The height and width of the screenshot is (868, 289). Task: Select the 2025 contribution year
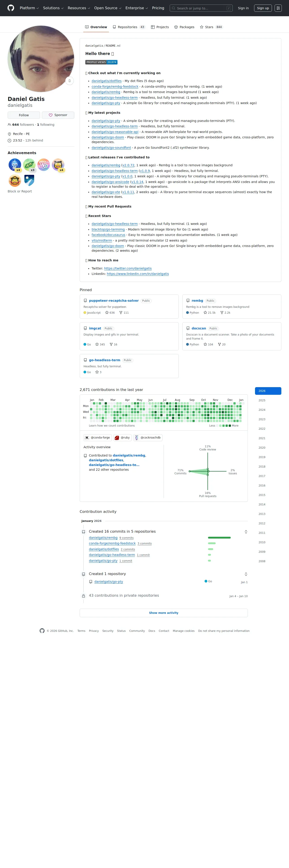click(268, 400)
